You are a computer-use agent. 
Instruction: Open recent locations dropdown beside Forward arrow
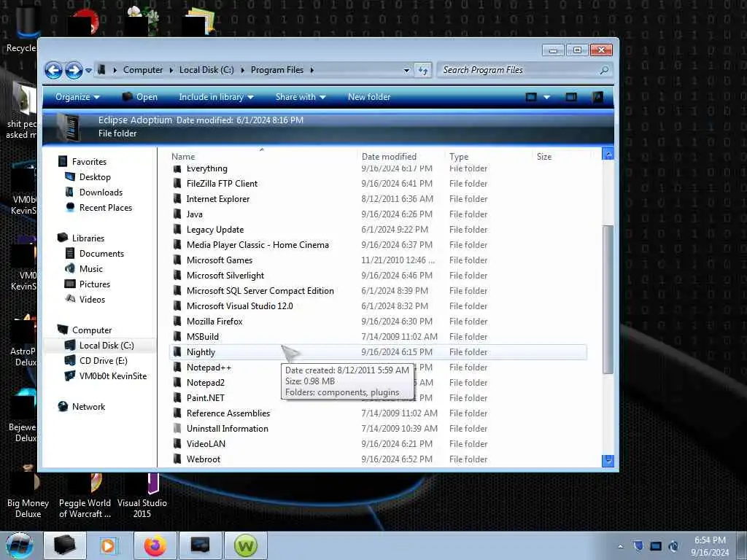(x=88, y=71)
